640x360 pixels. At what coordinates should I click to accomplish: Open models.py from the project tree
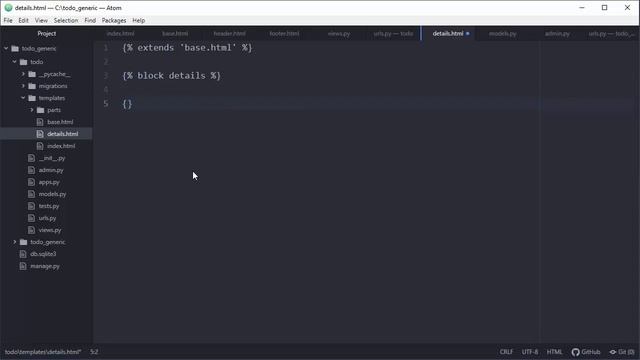coord(52,194)
